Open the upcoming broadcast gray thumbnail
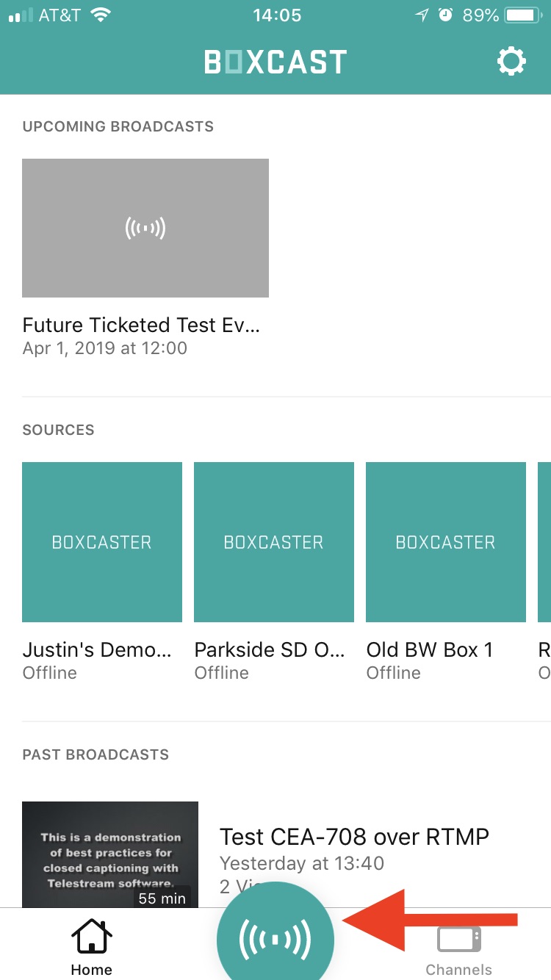The image size is (551, 980). click(x=145, y=228)
